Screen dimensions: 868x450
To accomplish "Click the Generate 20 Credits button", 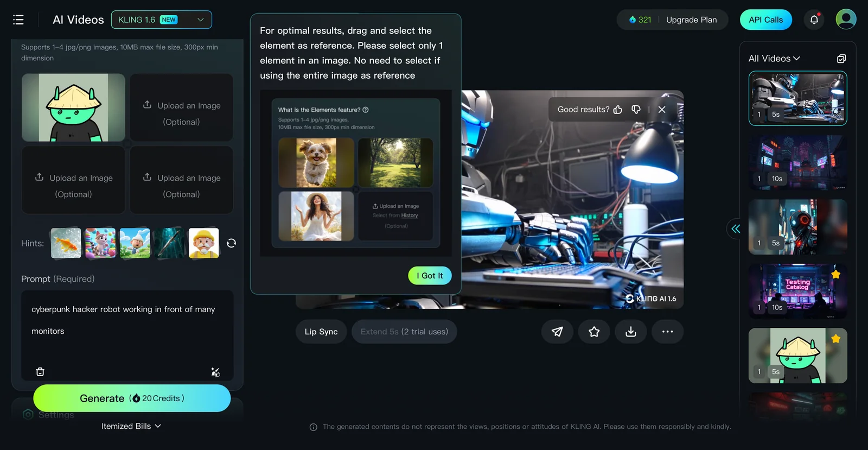I will [132, 398].
